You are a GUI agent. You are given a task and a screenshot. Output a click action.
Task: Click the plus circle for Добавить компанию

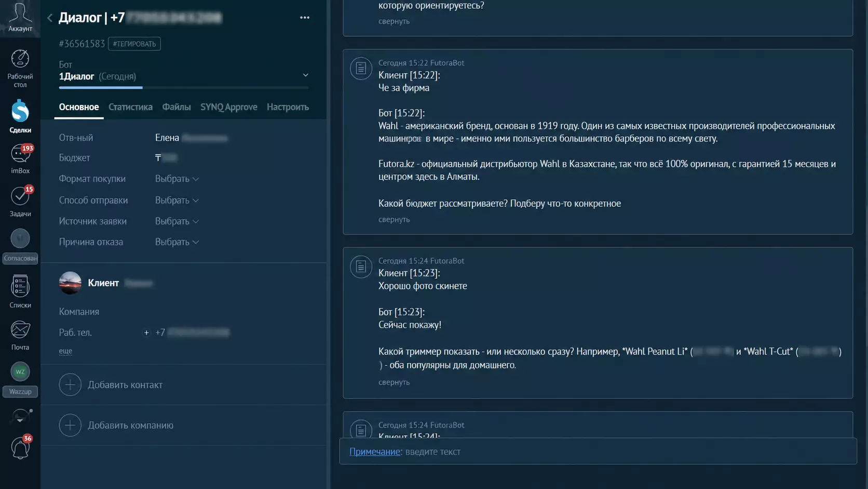[x=70, y=425]
